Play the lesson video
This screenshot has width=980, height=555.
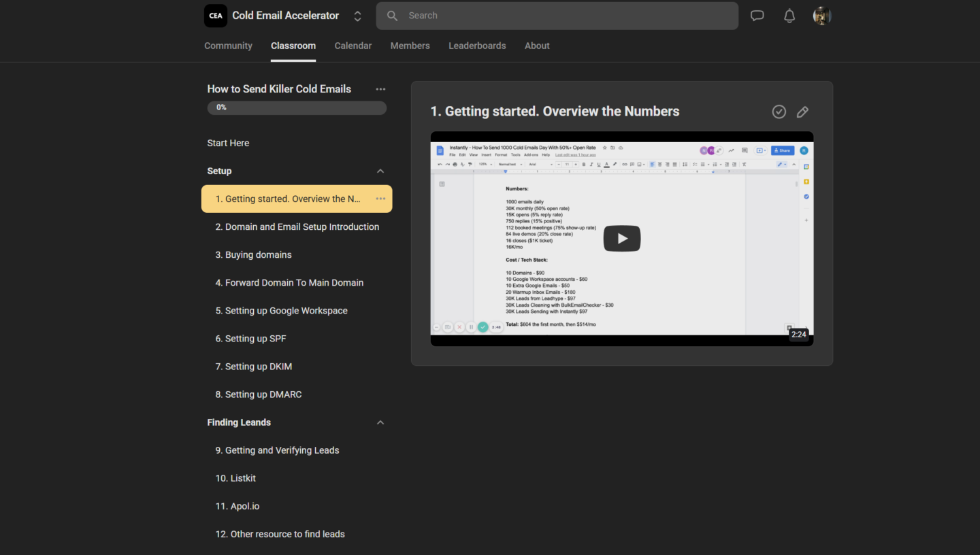[x=621, y=238]
